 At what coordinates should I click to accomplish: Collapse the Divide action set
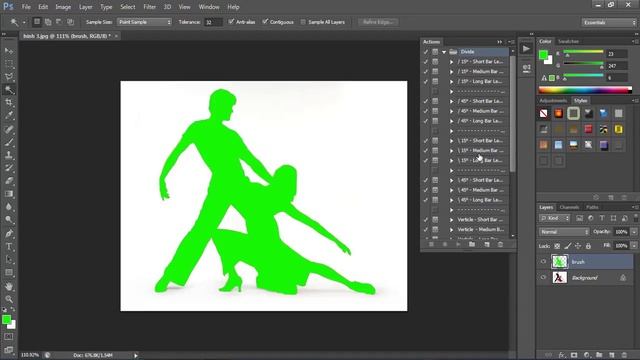tap(444, 52)
